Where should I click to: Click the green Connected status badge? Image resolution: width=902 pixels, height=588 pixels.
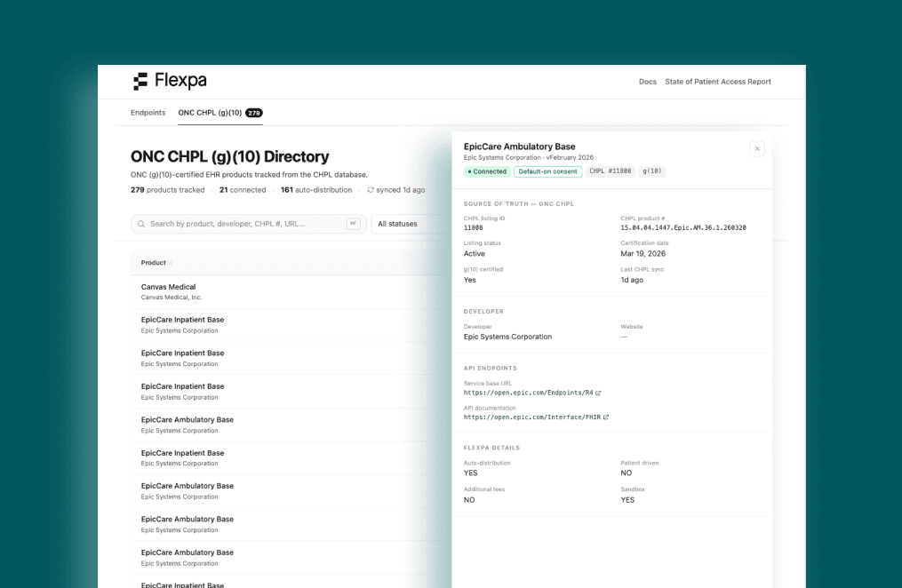point(487,171)
